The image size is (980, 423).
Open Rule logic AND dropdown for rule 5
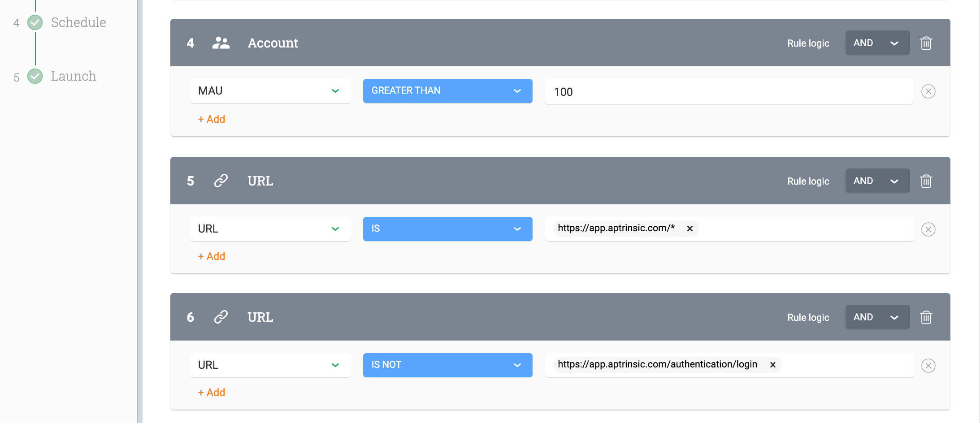(877, 181)
